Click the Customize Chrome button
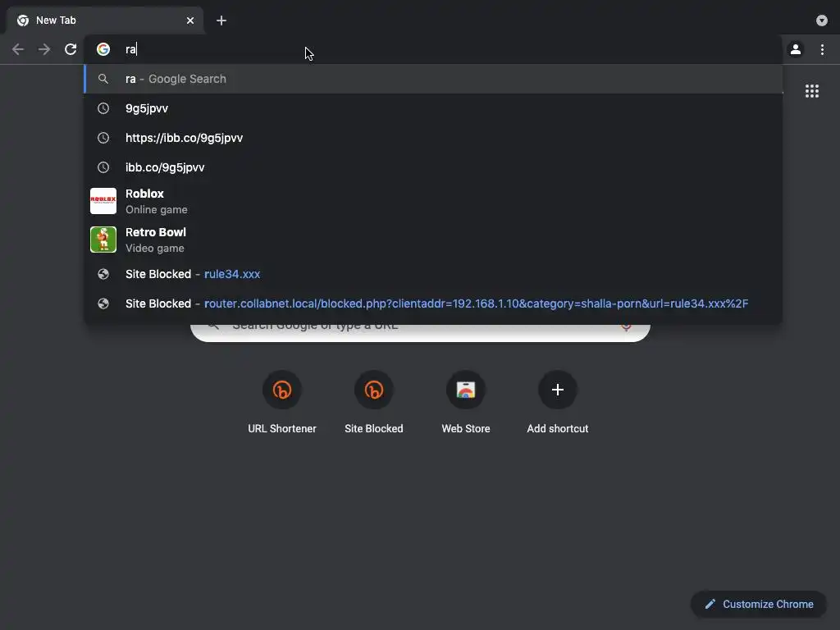This screenshot has height=630, width=840. click(x=759, y=605)
